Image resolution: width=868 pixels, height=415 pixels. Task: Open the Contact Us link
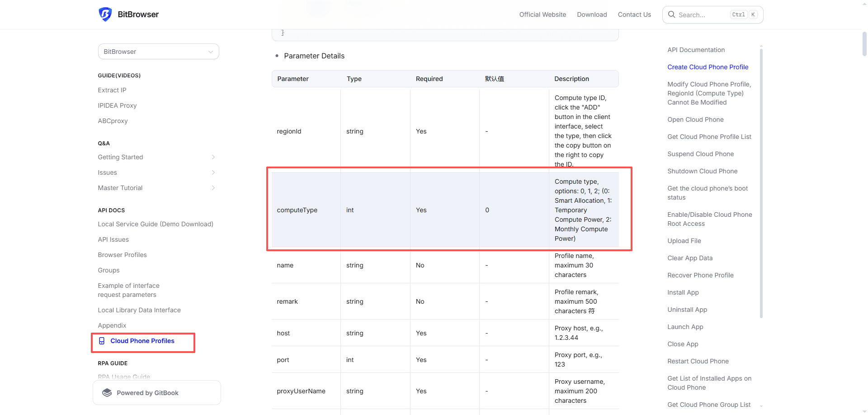(x=634, y=14)
